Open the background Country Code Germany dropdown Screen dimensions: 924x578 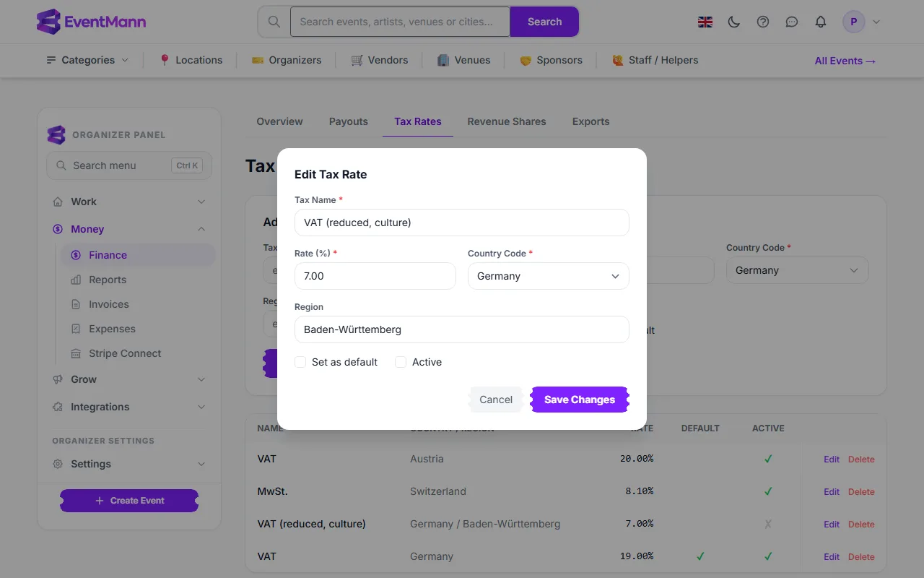coord(797,270)
